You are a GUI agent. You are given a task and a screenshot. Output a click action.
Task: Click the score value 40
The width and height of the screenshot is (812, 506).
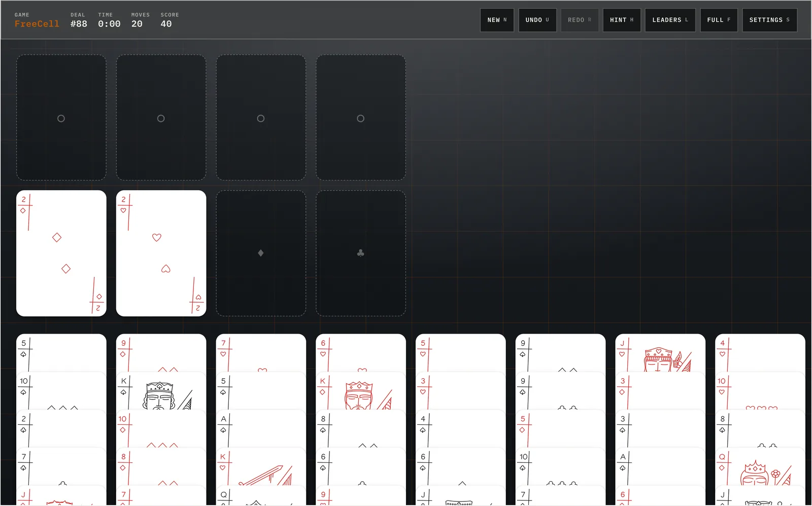[166, 24]
